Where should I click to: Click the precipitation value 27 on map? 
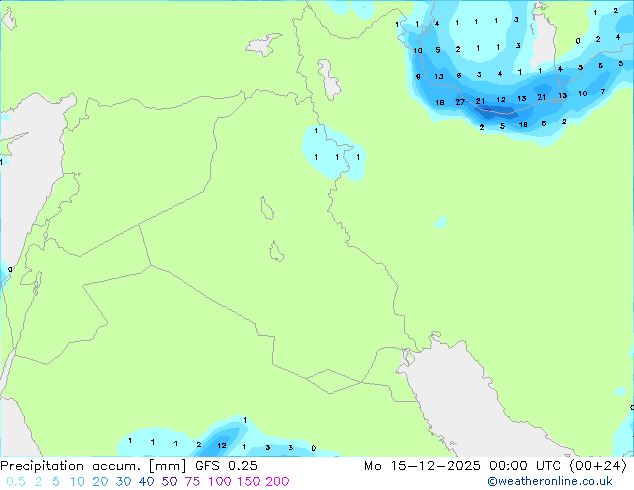click(460, 102)
